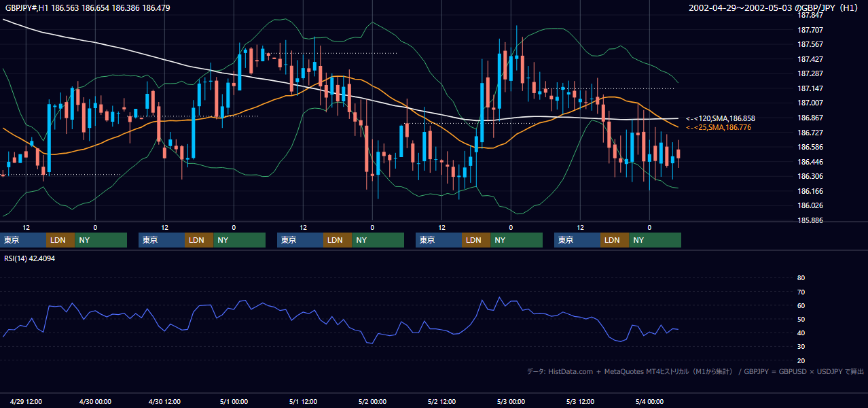Click the leftmost NY session block
Image resolution: width=868 pixels, height=408 pixels.
coord(101,240)
